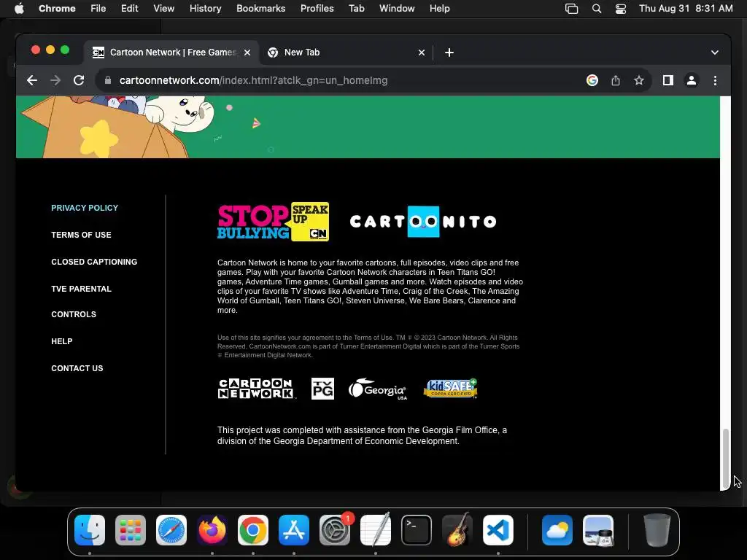This screenshot has height=560, width=747.
Task: Close the Cartoon Network tab
Action: (247, 52)
